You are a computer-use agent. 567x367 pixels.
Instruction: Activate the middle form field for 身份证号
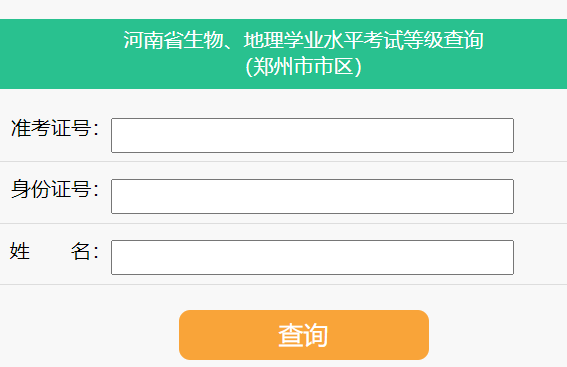312,196
